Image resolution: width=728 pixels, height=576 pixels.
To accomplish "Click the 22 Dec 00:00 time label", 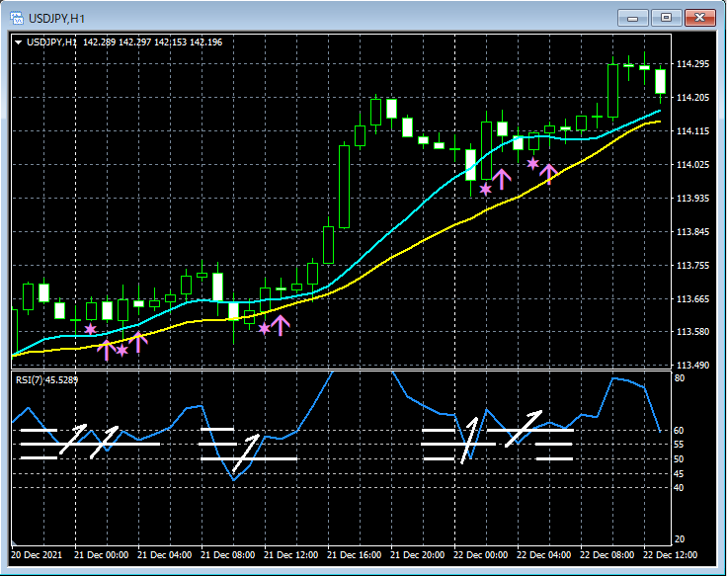I will pyautogui.click(x=480, y=555).
